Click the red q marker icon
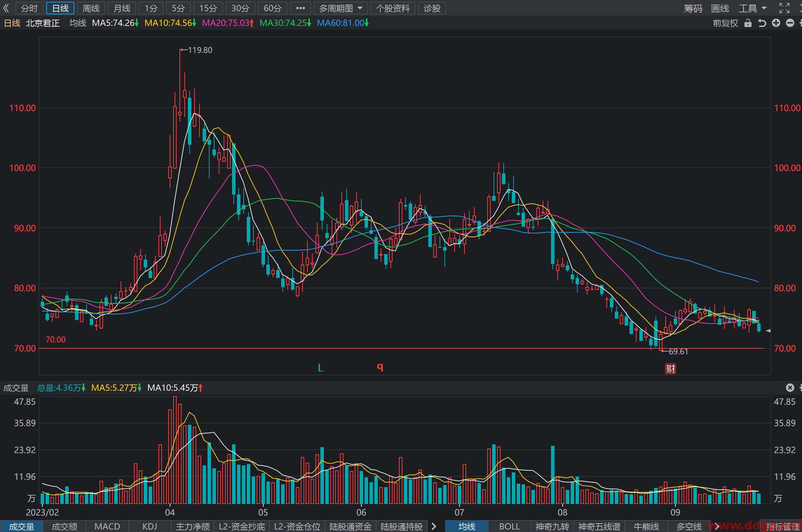This screenshot has height=532, width=802. pyautogui.click(x=380, y=367)
